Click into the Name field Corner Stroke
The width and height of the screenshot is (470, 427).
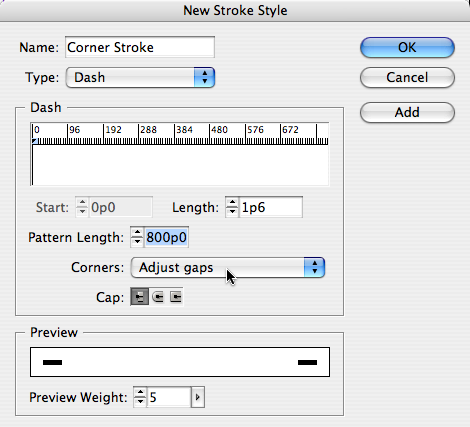[x=140, y=47]
